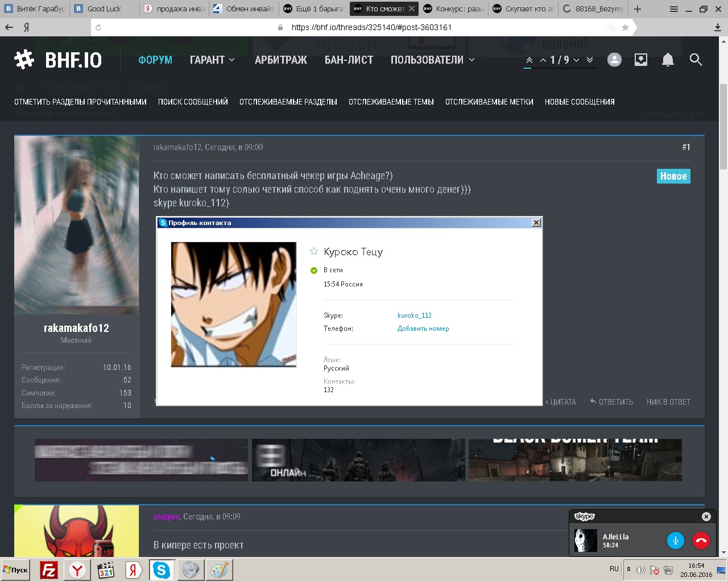
Task: Open the user account avatar icon
Action: (614, 60)
